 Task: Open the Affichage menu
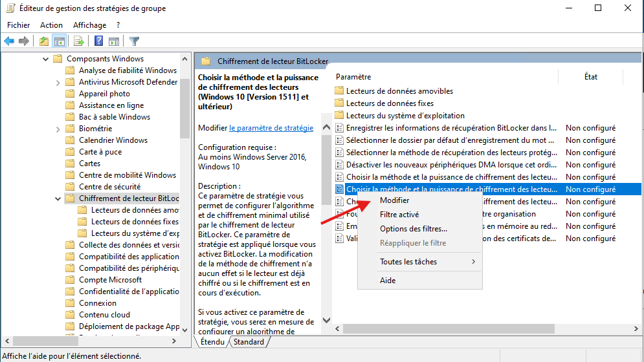click(89, 25)
